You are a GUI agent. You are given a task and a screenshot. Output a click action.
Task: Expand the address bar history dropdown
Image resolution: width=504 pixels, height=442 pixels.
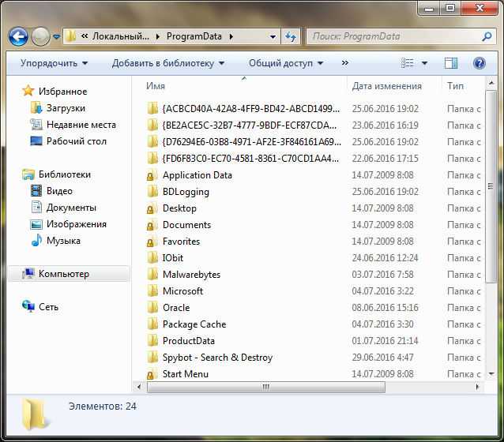pyautogui.click(x=273, y=37)
